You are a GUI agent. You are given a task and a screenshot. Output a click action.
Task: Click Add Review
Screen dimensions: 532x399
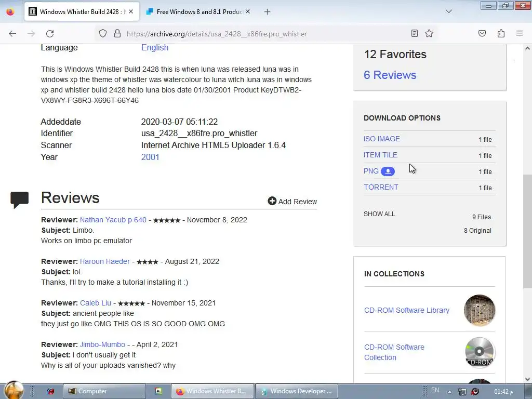292,202
